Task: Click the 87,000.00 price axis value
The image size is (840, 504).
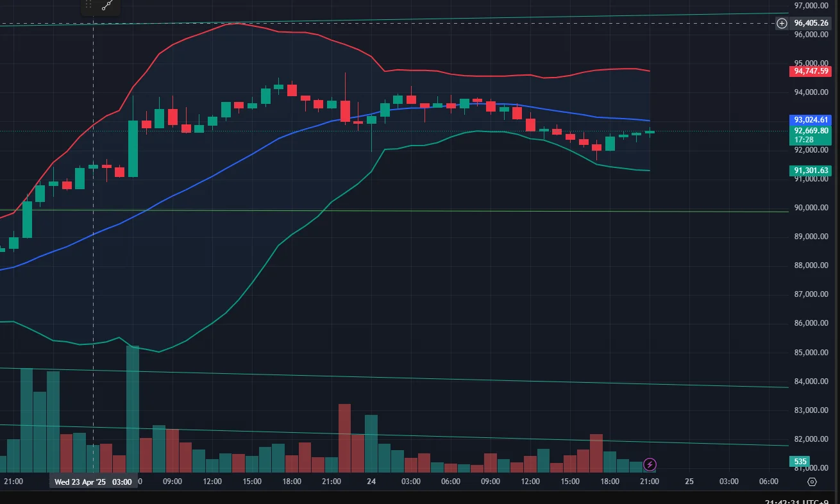Action: (811, 295)
